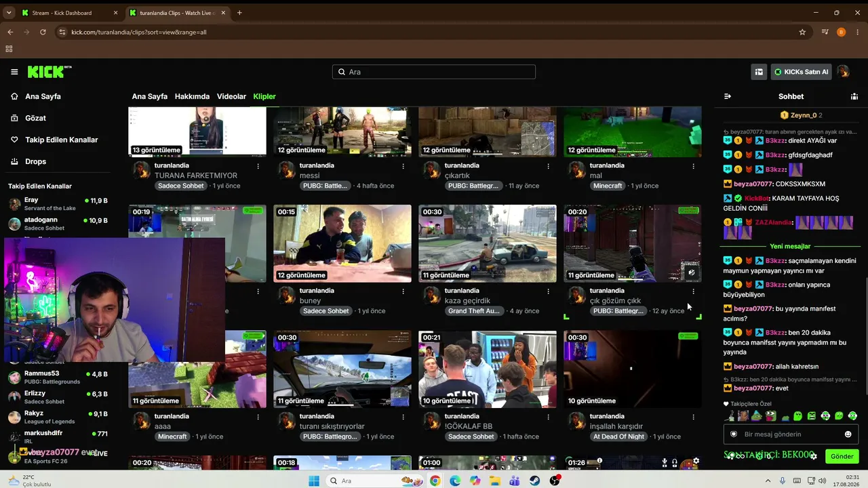The width and height of the screenshot is (868, 488).
Task: Open clip options for messi clip
Action: pyautogui.click(x=403, y=165)
